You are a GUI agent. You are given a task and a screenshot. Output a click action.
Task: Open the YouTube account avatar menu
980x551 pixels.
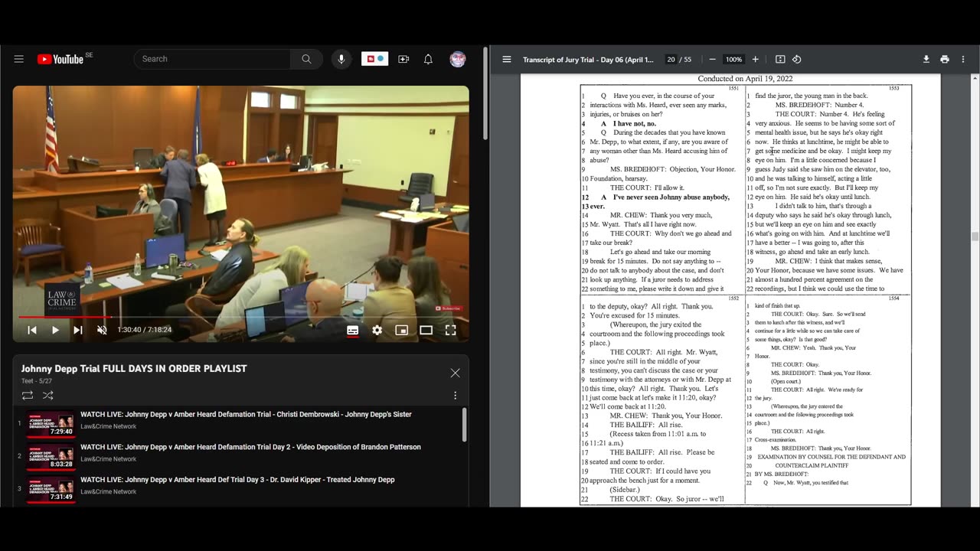(458, 59)
